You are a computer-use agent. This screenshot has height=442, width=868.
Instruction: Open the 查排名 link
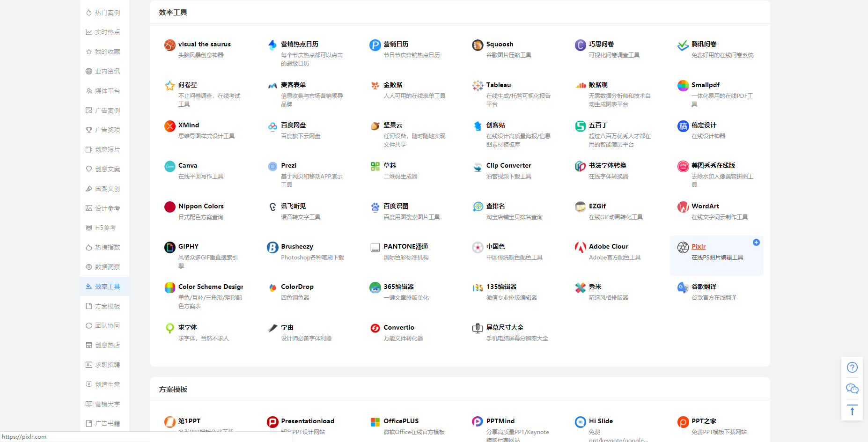[x=496, y=206]
